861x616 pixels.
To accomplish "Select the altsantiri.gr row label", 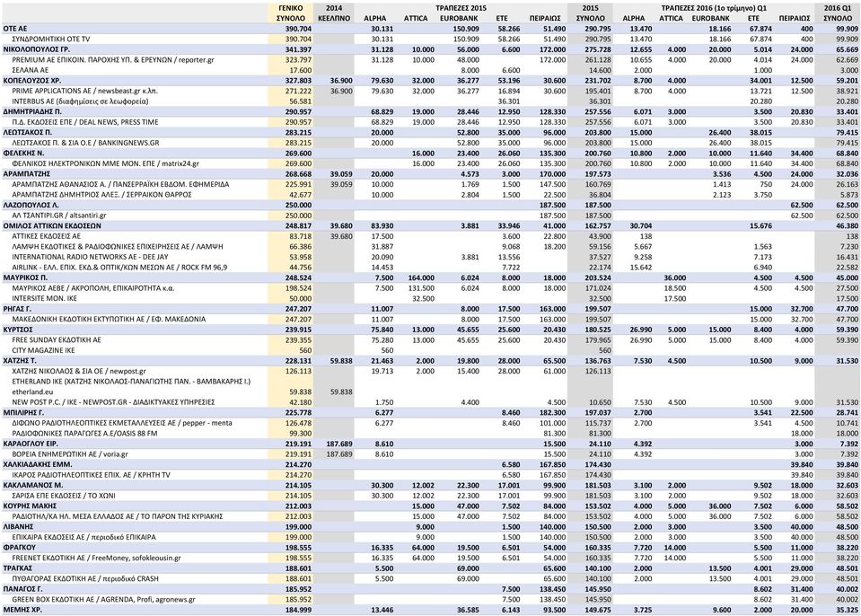I will [x=58, y=216].
